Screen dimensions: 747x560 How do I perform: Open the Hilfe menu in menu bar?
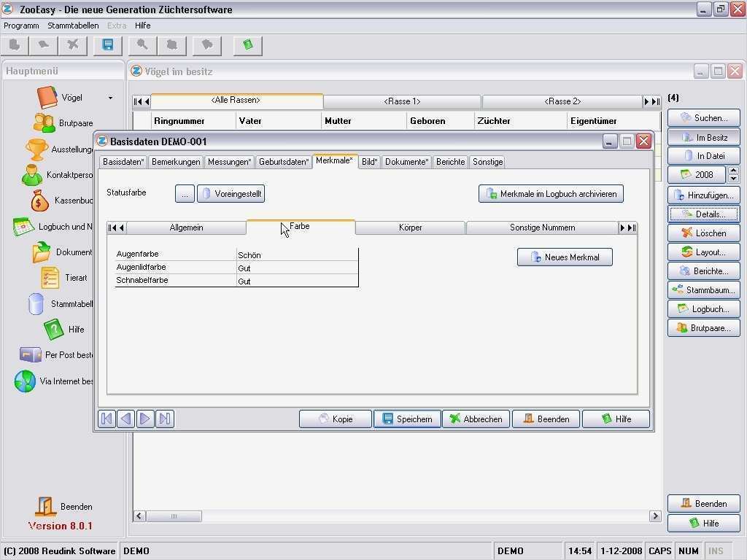(142, 26)
